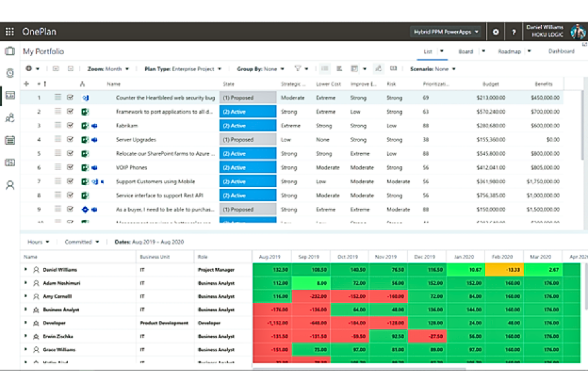Click the align toolbar icon next to rows icon
Image resolution: width=588 pixels, height=392 pixels.
tap(339, 69)
